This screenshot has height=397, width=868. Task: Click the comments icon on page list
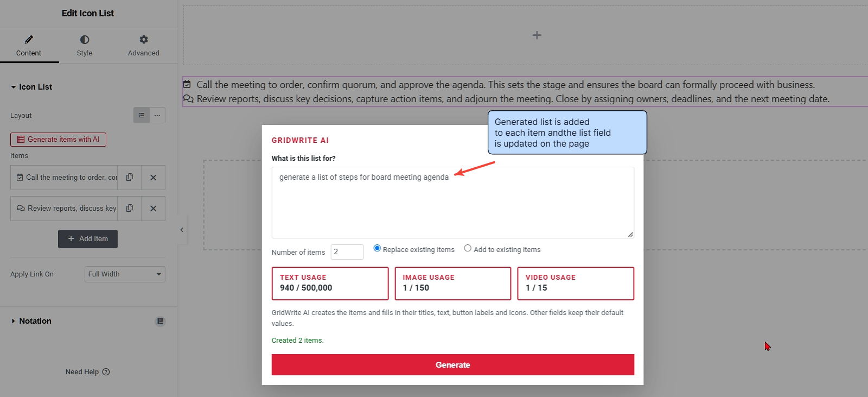point(188,99)
